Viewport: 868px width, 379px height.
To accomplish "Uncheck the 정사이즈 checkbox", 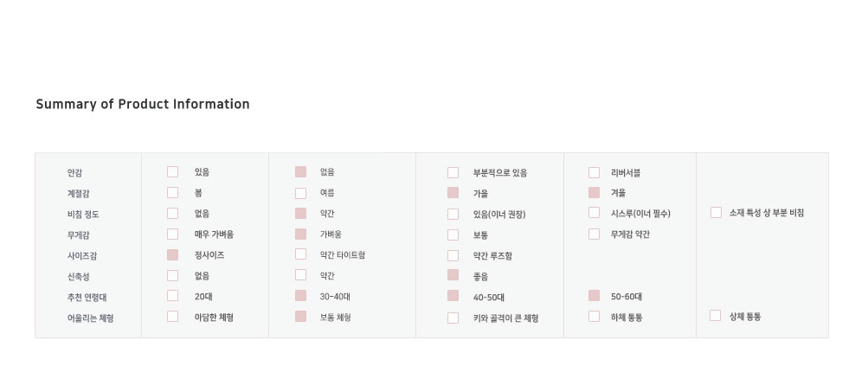I will 173,255.
